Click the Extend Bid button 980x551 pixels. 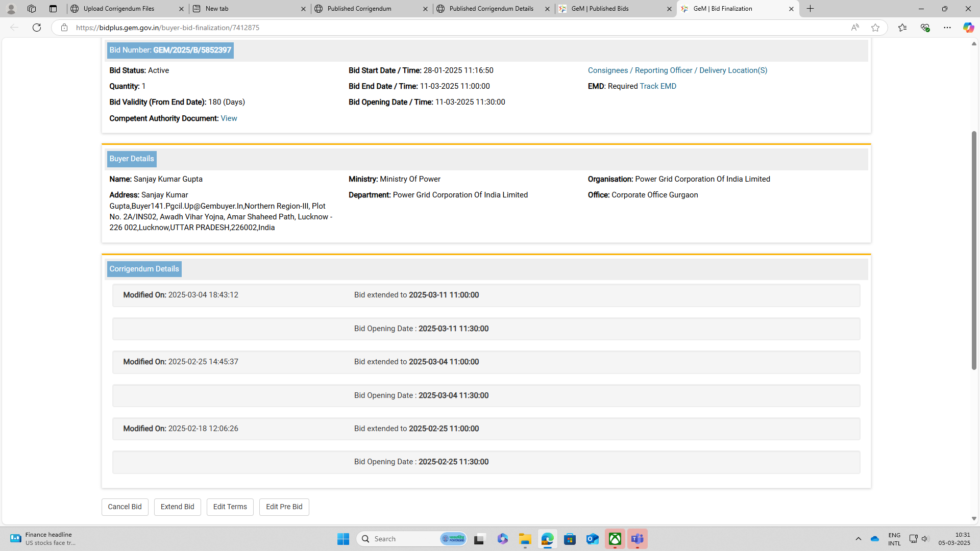point(177,507)
